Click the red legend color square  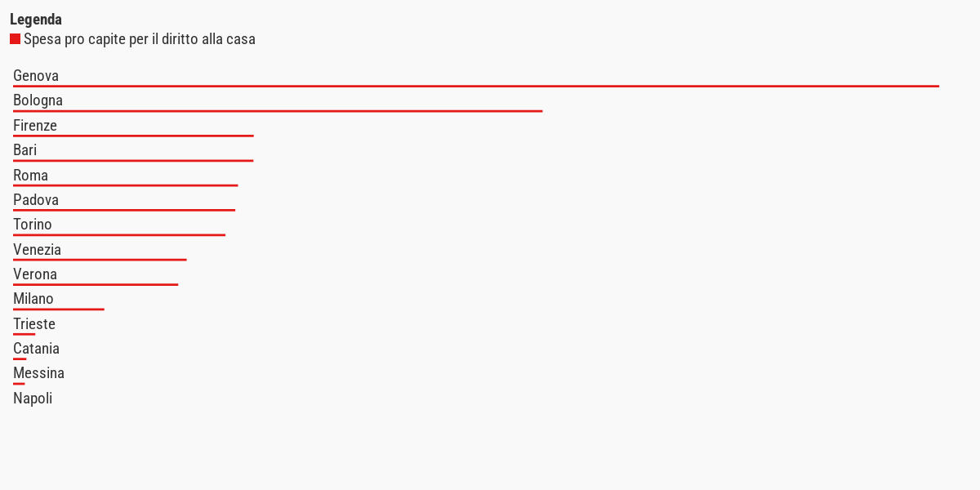pos(15,39)
